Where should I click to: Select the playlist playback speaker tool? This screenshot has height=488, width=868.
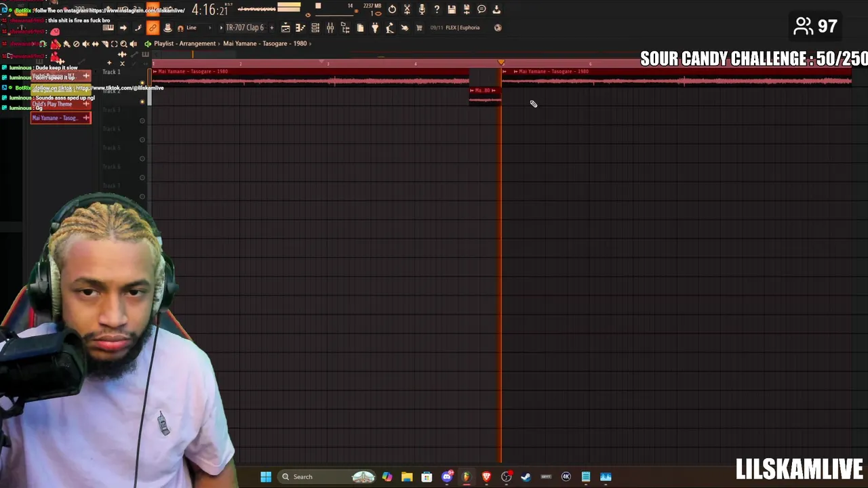click(x=133, y=44)
